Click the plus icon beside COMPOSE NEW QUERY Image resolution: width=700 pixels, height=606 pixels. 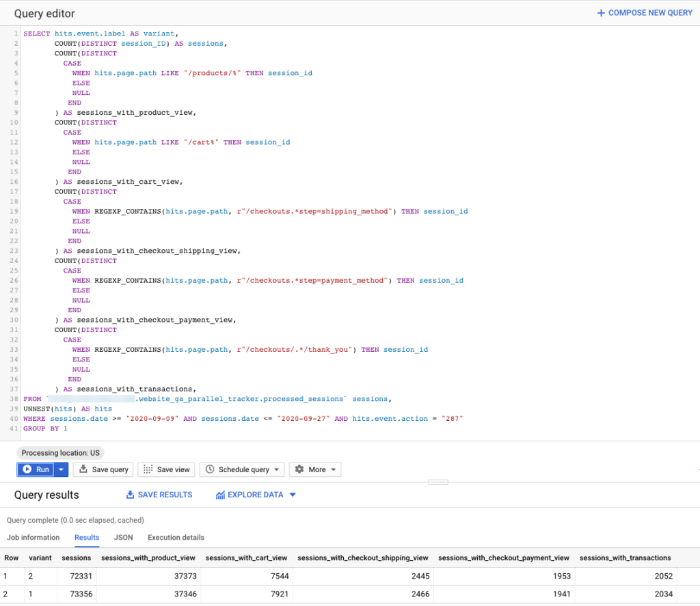[x=600, y=12]
